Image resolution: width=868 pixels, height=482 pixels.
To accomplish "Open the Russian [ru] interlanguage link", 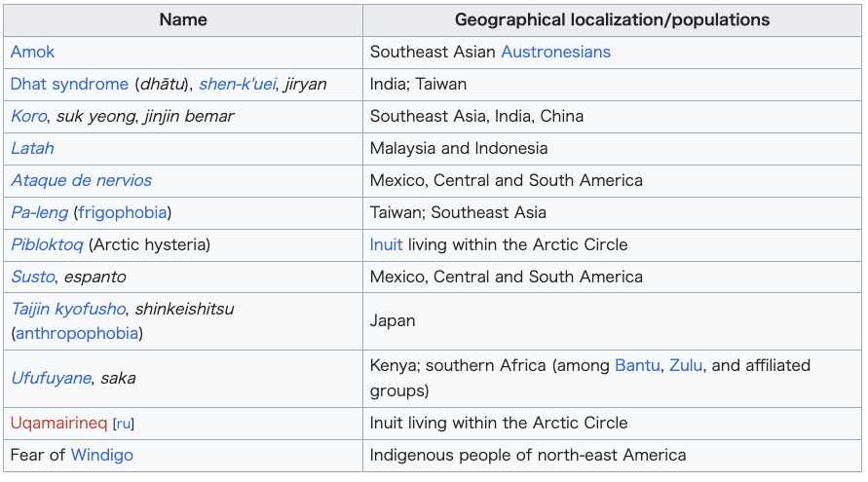I will click(x=124, y=424).
